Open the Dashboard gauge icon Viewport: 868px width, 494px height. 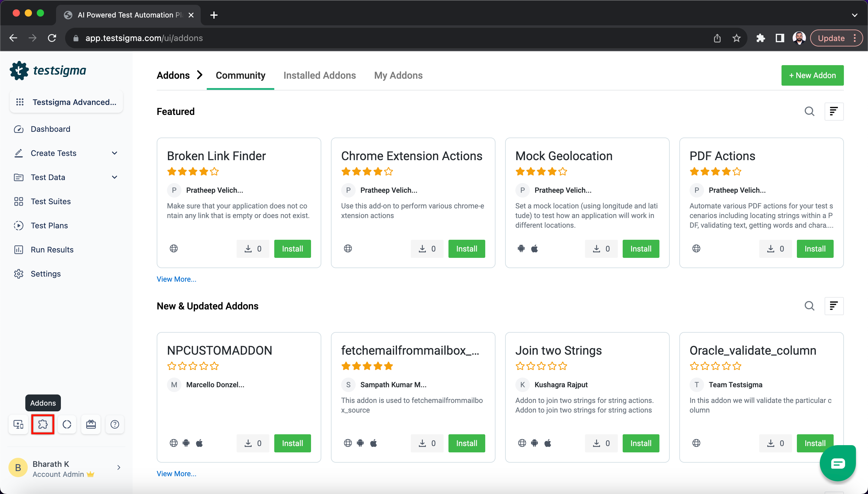point(18,129)
